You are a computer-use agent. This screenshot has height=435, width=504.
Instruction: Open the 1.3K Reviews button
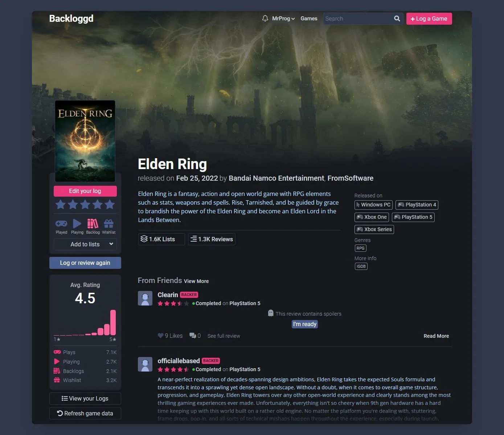coord(212,239)
